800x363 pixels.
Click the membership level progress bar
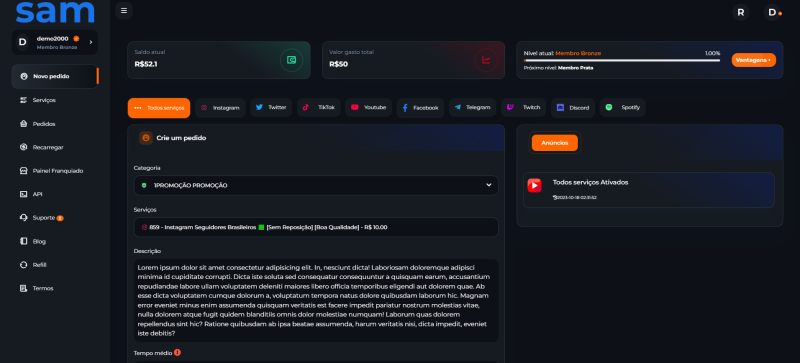(622, 60)
